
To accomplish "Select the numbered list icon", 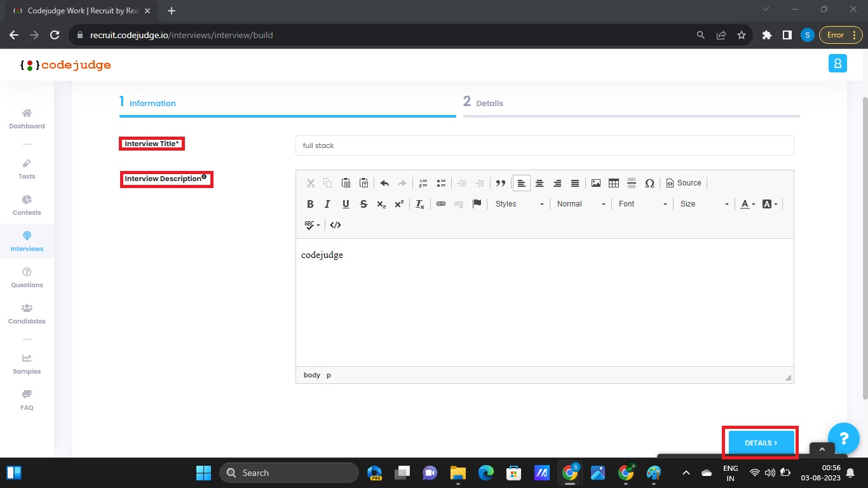I will click(423, 183).
